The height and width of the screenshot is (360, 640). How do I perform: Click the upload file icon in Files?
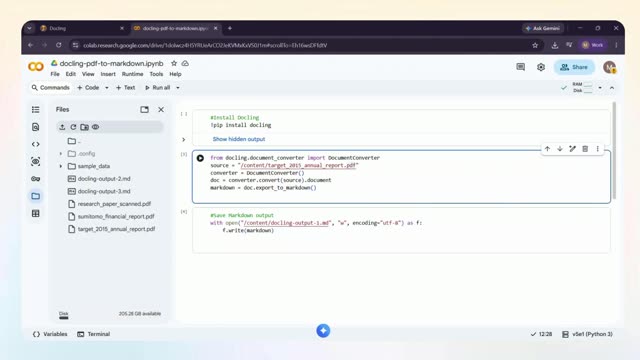[62, 127]
